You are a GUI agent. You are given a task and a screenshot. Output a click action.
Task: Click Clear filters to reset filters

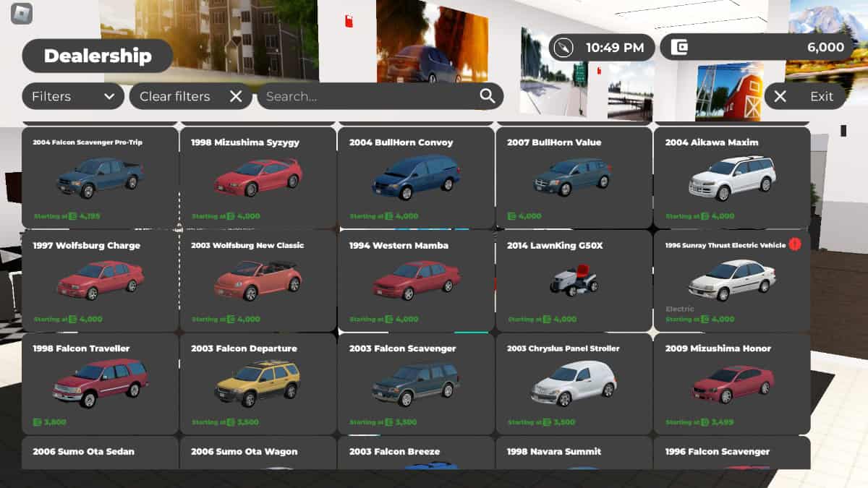pos(175,95)
